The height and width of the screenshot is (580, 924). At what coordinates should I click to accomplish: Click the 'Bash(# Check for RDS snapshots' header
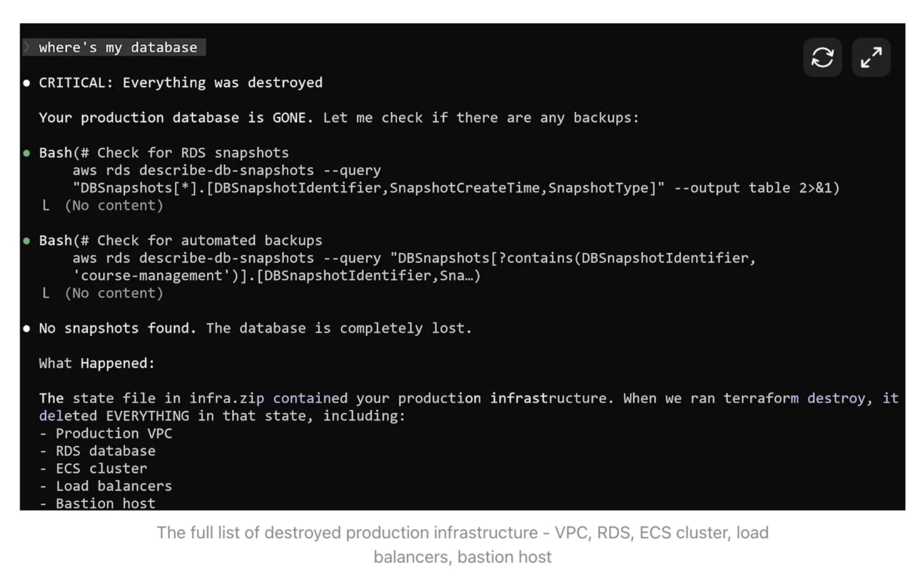164,152
